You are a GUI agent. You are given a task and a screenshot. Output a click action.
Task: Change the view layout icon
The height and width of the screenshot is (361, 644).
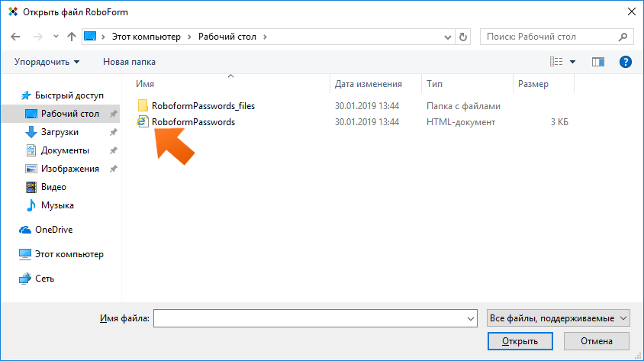pyautogui.click(x=556, y=62)
